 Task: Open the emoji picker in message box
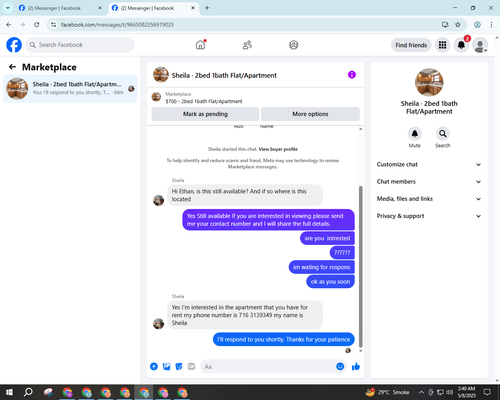tap(340, 366)
